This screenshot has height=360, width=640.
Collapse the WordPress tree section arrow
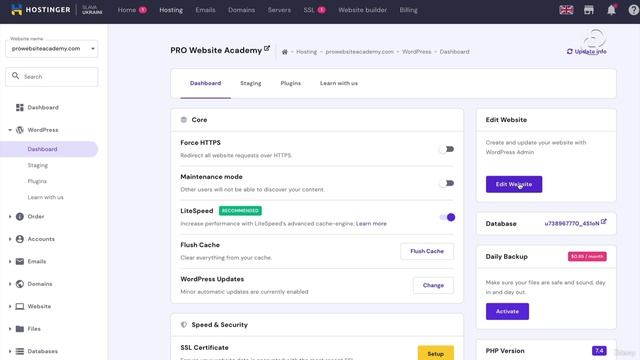point(10,130)
